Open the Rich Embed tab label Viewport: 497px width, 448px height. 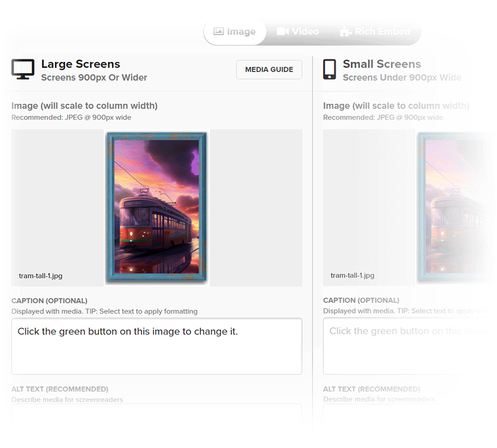click(382, 31)
